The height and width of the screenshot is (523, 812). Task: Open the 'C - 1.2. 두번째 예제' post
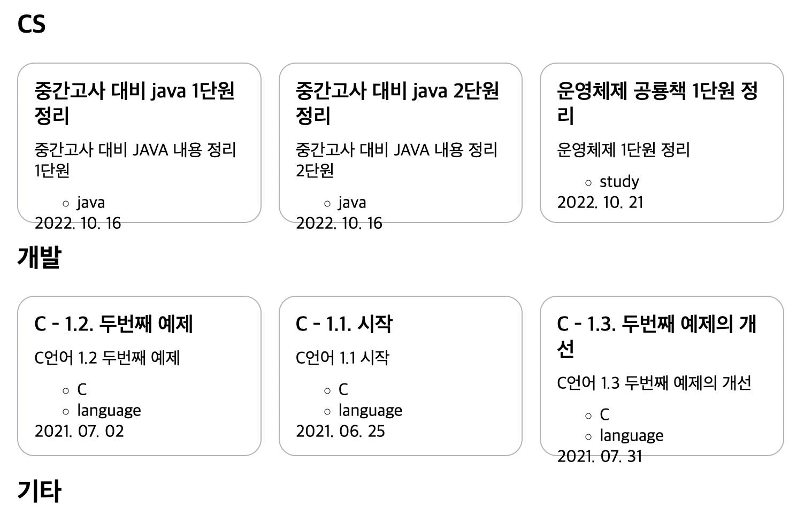point(113,324)
